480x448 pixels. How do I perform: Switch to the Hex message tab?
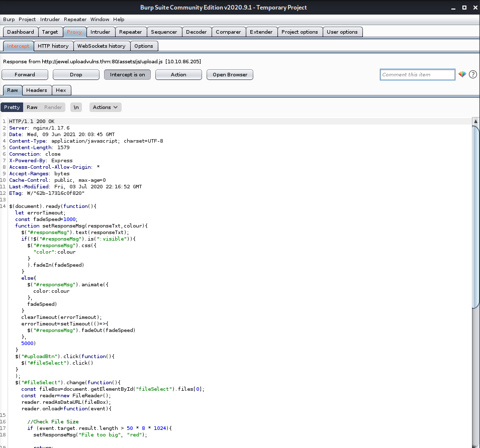61,90
